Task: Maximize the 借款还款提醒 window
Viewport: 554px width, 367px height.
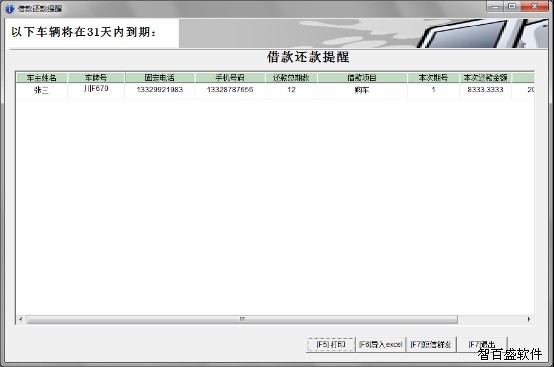Action: (512, 6)
